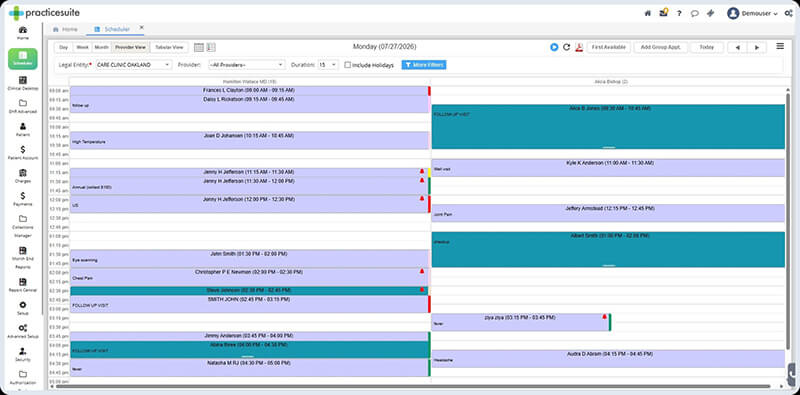Open the calendar grid icon
Image resolution: width=800 pixels, height=395 pixels.
click(x=199, y=47)
